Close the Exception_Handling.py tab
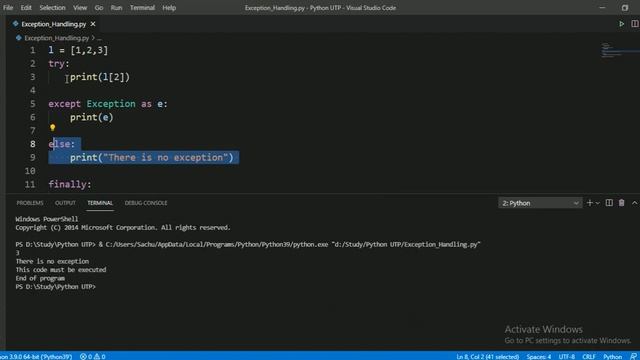 [x=93, y=24]
